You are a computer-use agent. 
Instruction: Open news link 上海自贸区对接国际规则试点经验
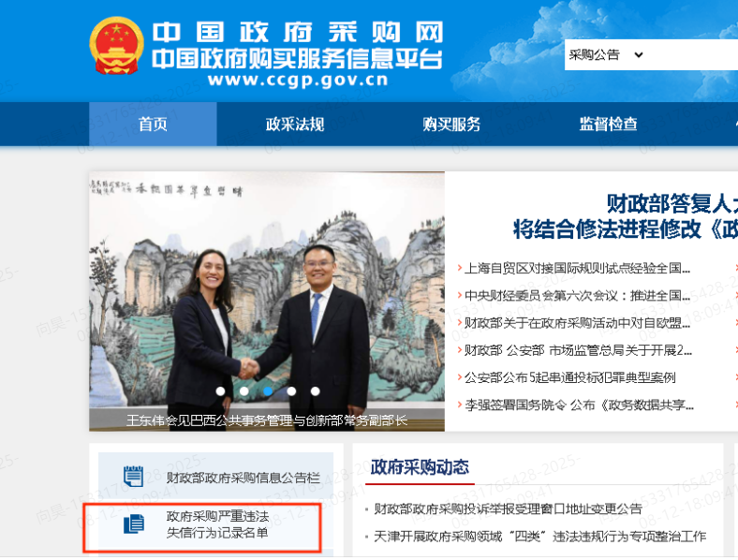(x=577, y=269)
